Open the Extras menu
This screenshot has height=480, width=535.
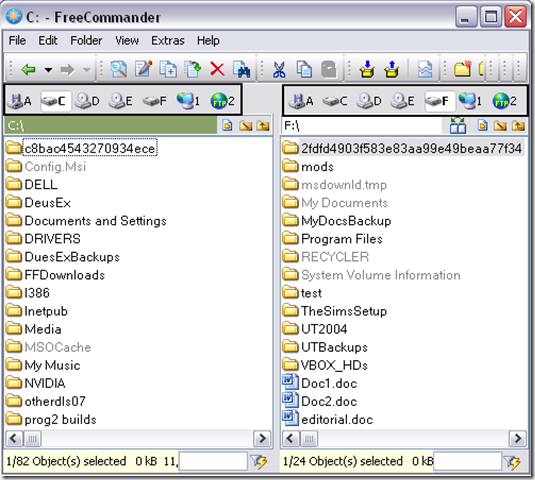168,41
